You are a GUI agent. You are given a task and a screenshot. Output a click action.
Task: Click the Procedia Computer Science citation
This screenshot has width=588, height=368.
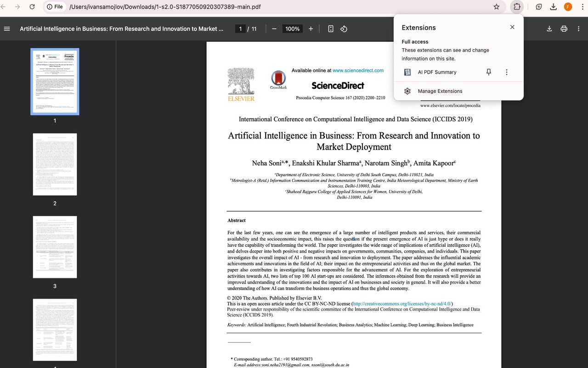(x=340, y=98)
